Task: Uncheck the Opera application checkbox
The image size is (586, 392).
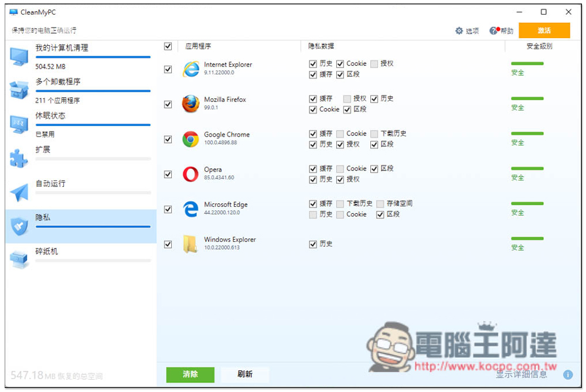Action: (x=168, y=174)
